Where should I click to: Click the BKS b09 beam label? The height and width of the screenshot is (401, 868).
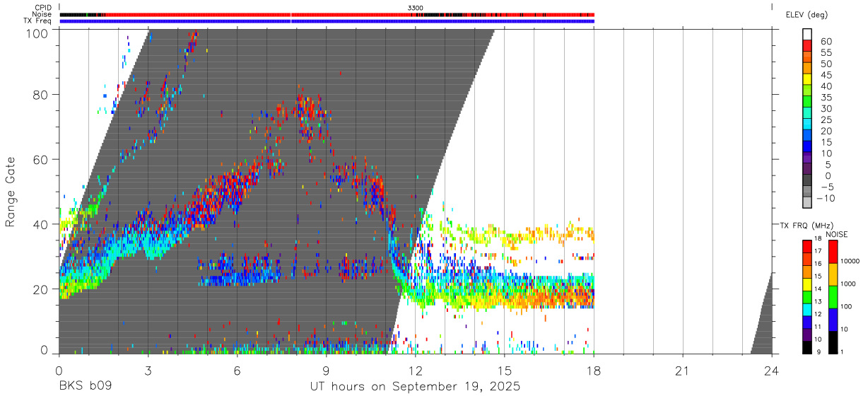point(85,387)
